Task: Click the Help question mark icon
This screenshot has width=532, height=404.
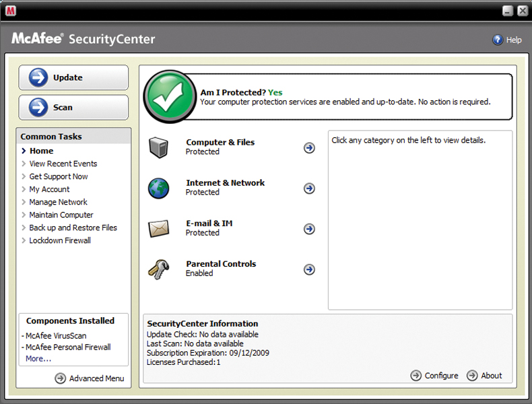Action: (498, 40)
